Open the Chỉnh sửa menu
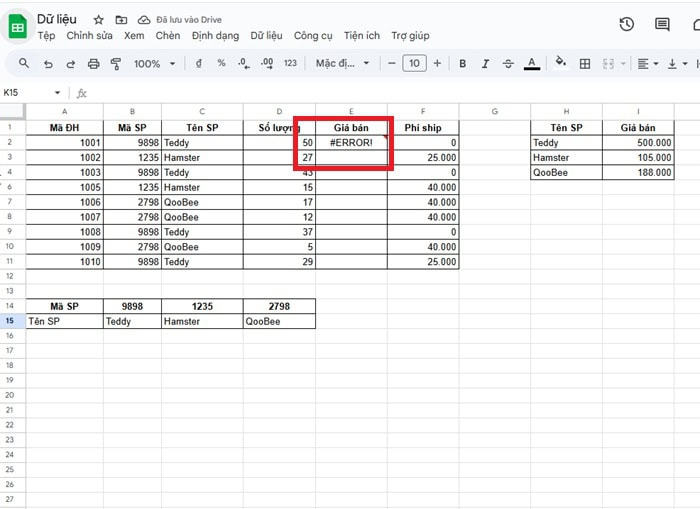This screenshot has height=509, width=700. pos(89,36)
